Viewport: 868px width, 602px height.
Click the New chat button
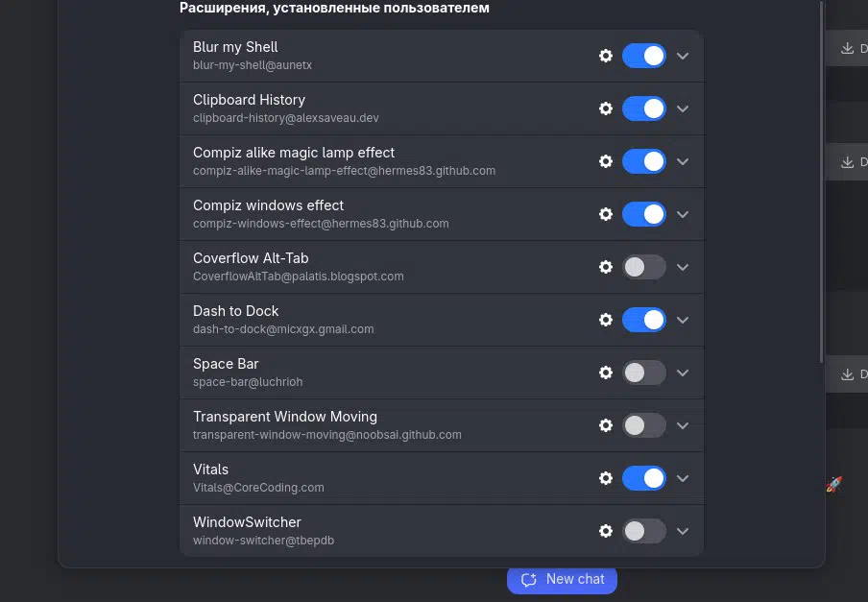(563, 579)
